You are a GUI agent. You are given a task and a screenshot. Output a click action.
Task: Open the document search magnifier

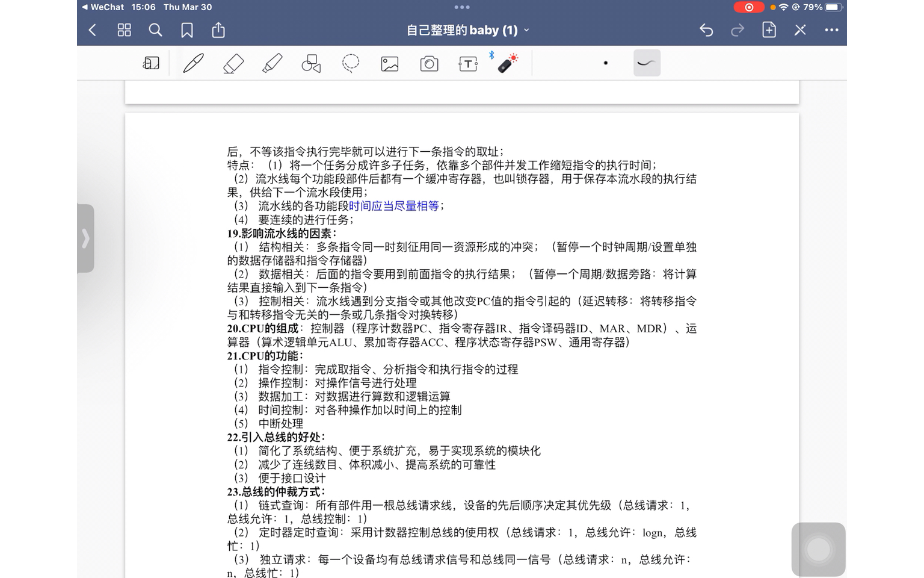coord(155,30)
